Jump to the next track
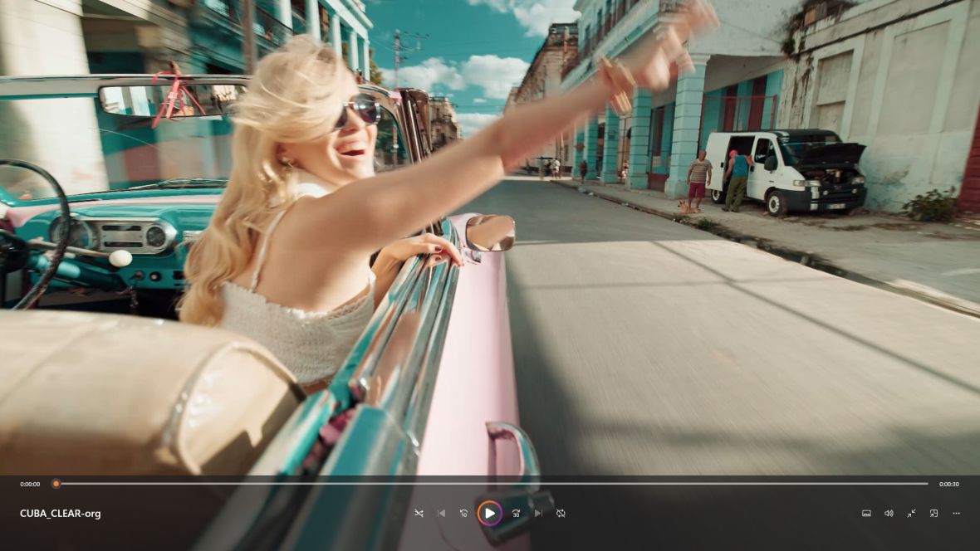The height and width of the screenshot is (551, 980). tap(538, 514)
